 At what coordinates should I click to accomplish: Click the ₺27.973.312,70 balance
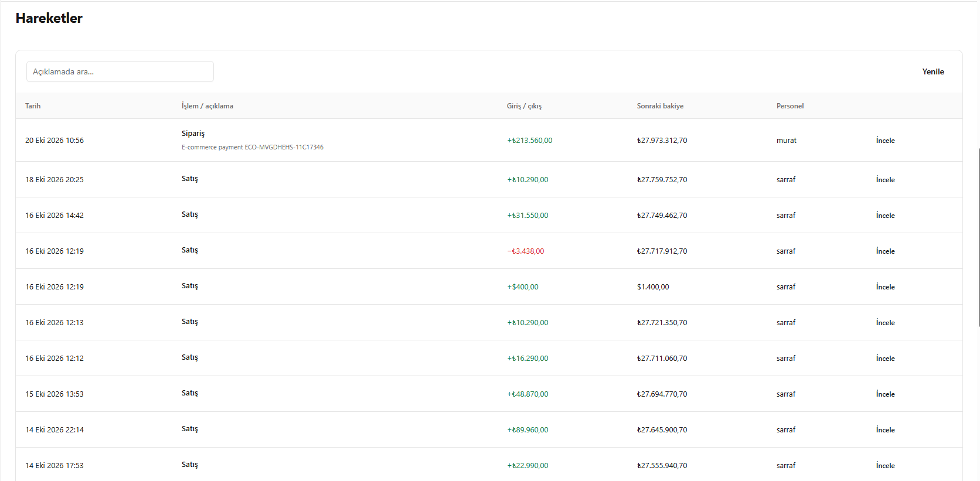click(x=662, y=141)
